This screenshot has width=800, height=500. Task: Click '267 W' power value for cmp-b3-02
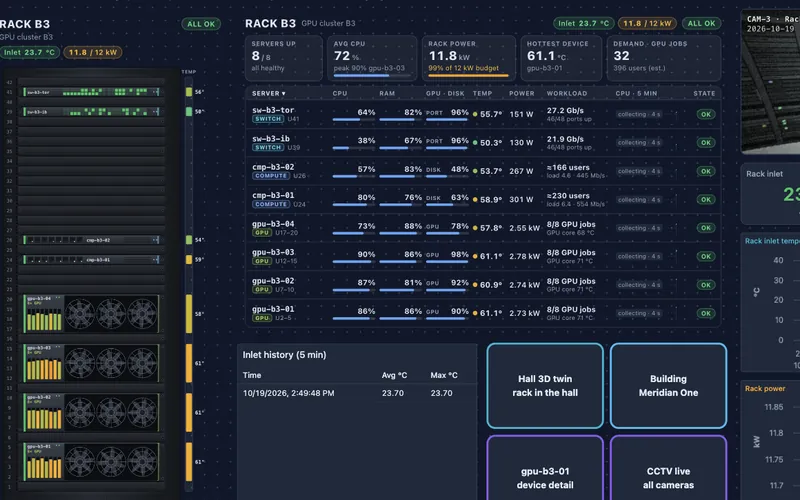(x=521, y=171)
